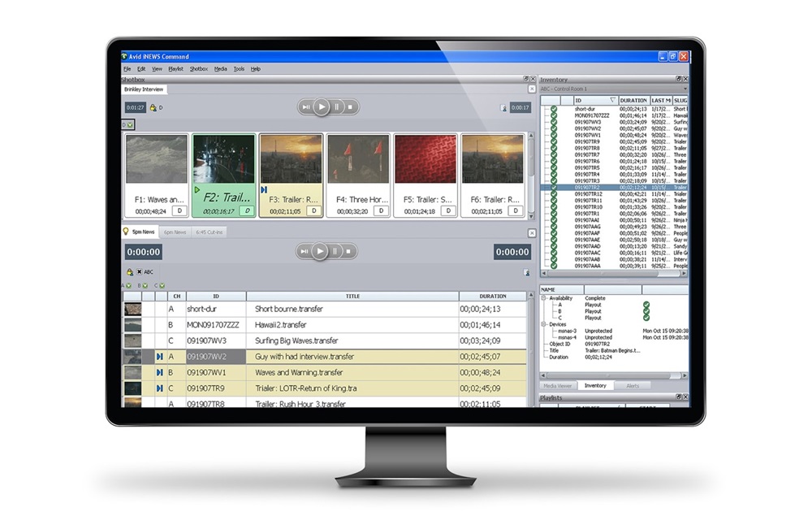
Task: Click the user icon beside the 0:00:17 timer
Action: point(503,108)
